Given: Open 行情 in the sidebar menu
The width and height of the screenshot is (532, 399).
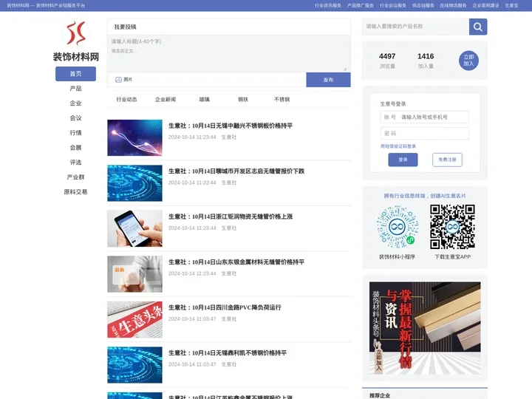Looking at the screenshot, I should coord(75,133).
